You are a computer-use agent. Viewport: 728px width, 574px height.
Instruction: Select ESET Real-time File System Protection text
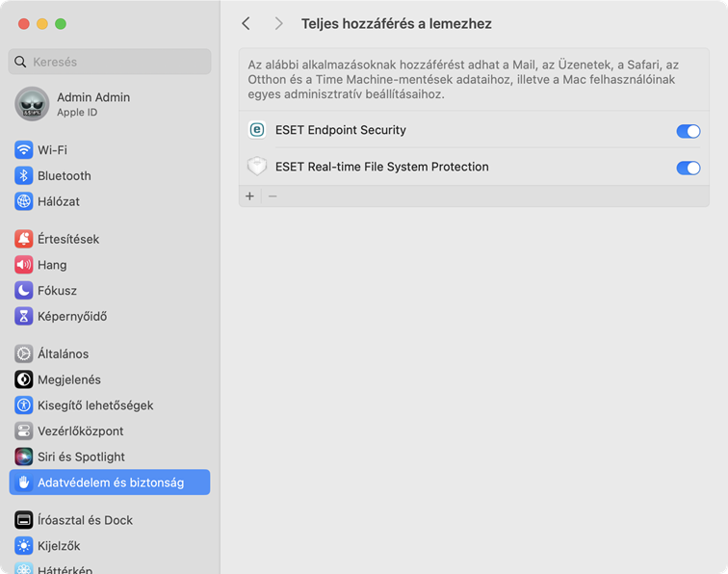381,167
